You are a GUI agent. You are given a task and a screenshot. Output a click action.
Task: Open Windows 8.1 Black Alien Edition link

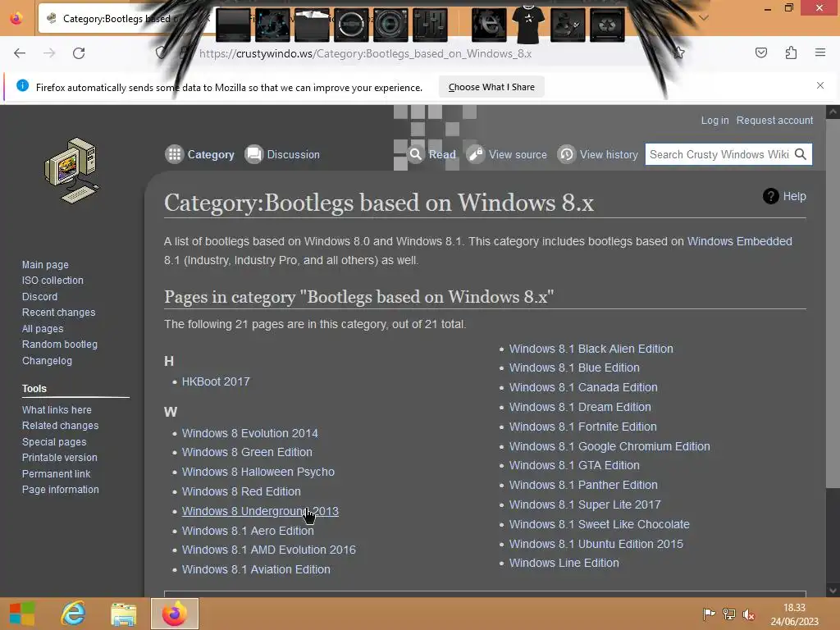point(591,349)
